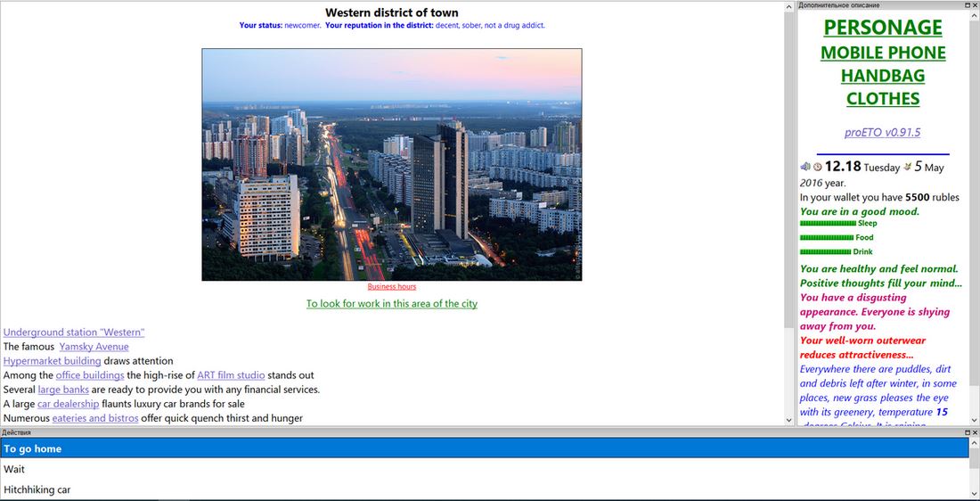The height and width of the screenshot is (501, 980).
Task: Open the HANDBAG inventory
Action: (x=882, y=76)
